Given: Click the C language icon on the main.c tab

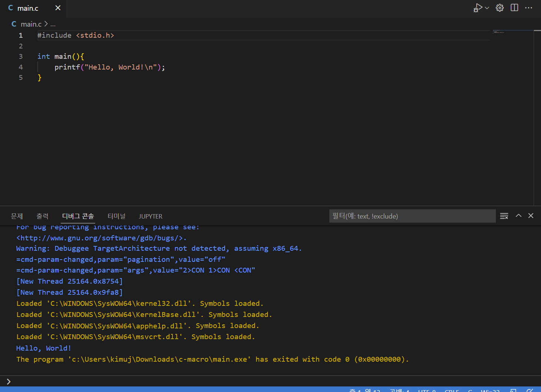Looking at the screenshot, I should [10, 8].
